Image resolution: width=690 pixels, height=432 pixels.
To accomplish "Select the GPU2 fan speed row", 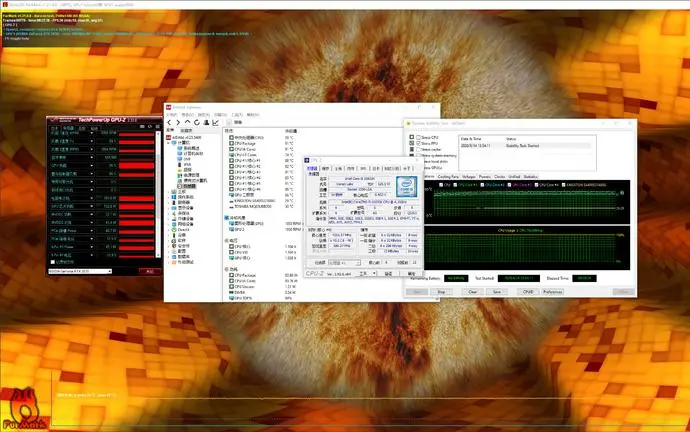I will tap(264, 229).
